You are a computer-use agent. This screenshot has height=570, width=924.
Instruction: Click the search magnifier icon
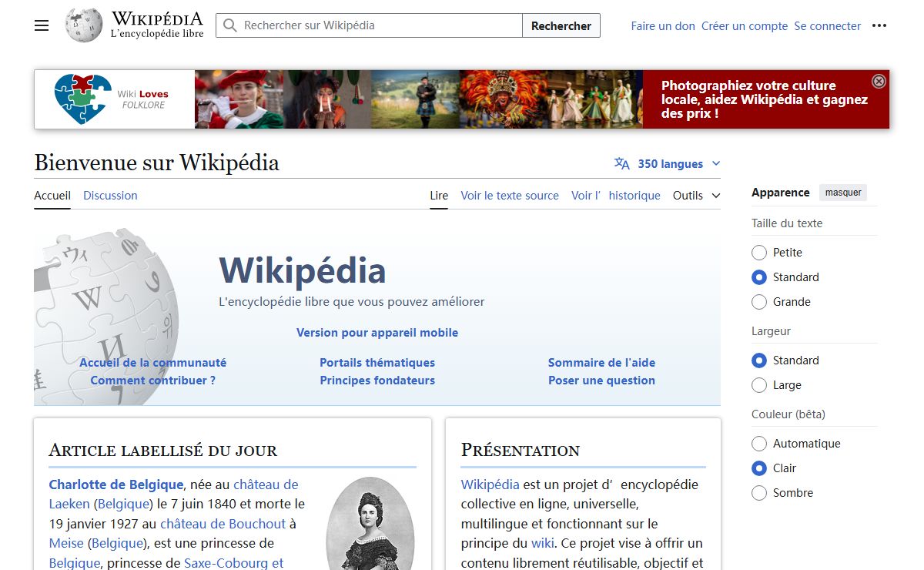click(229, 25)
